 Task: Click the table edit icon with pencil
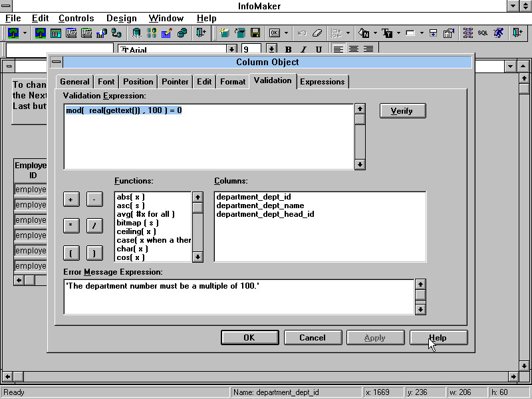[167, 33]
